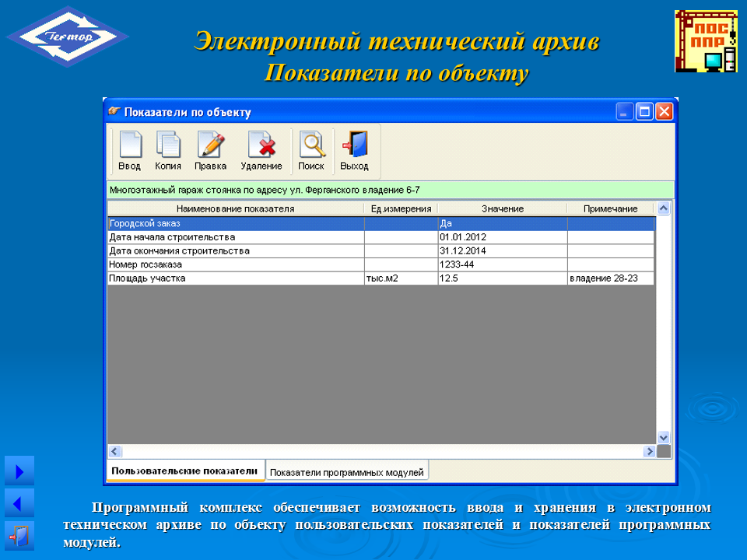Maximize the Показатели по объекту window

click(x=644, y=112)
